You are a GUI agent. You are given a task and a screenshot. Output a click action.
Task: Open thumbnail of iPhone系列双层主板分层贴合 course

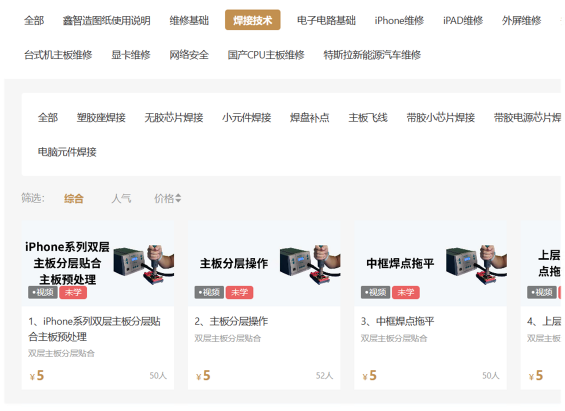98,264
